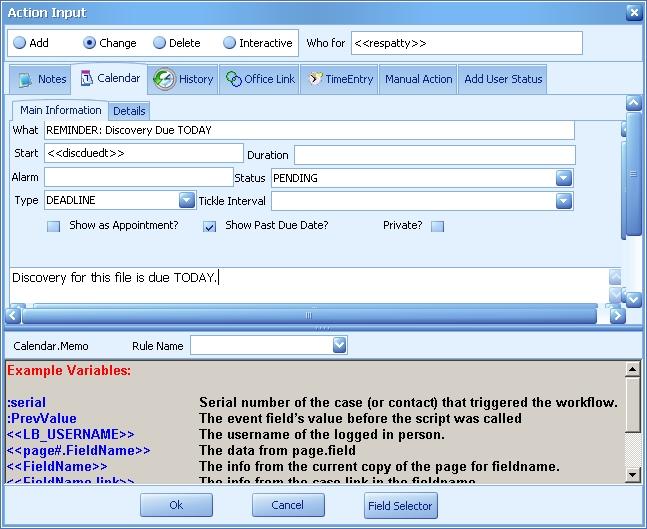Viewport: 647px width, 529px height.
Task: Close the Action Input dialog
Action: (634, 13)
